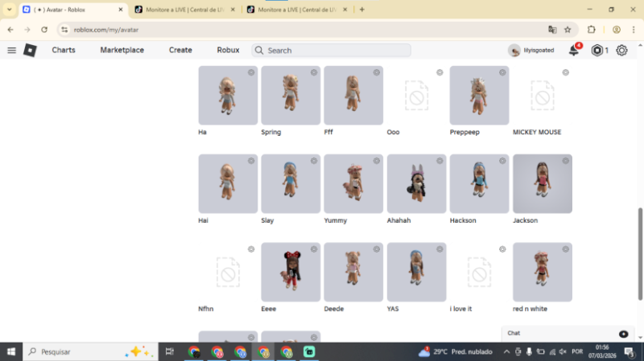Viewport: 644px width, 361px height.
Task: Open settings gear on YAS outfit
Action: coord(440,249)
